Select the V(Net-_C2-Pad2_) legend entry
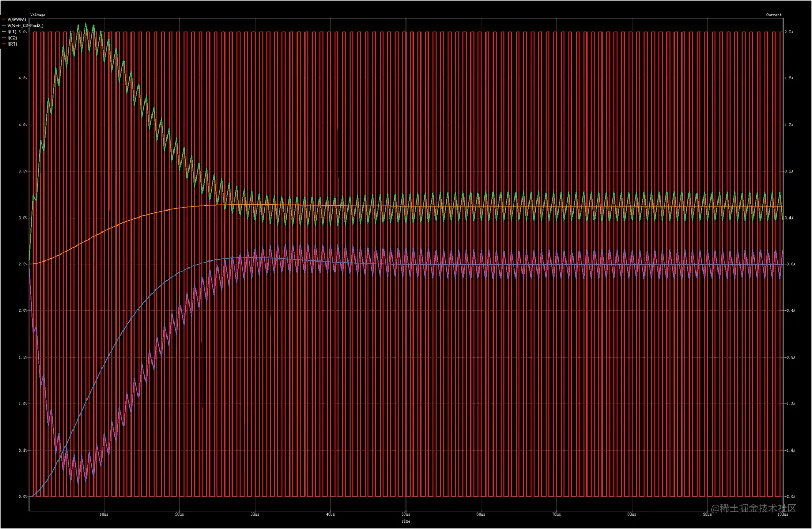Viewport: 812px width, 529px height. 23,25
